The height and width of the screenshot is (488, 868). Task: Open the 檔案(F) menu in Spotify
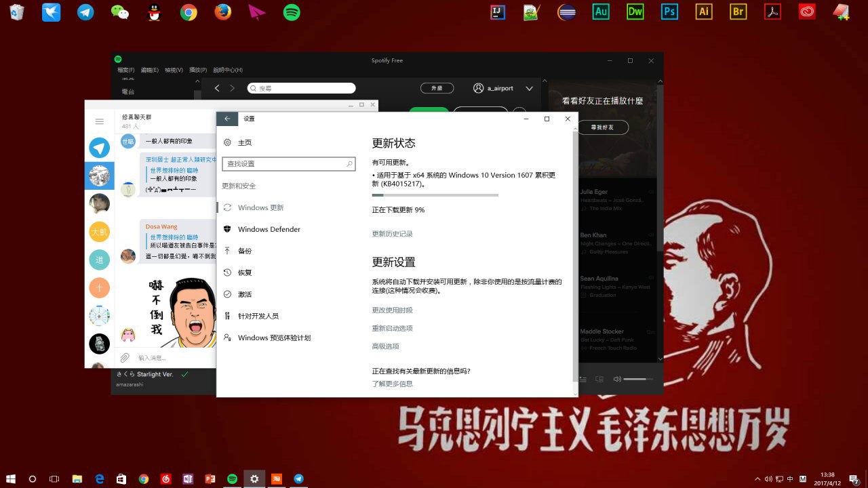click(126, 70)
